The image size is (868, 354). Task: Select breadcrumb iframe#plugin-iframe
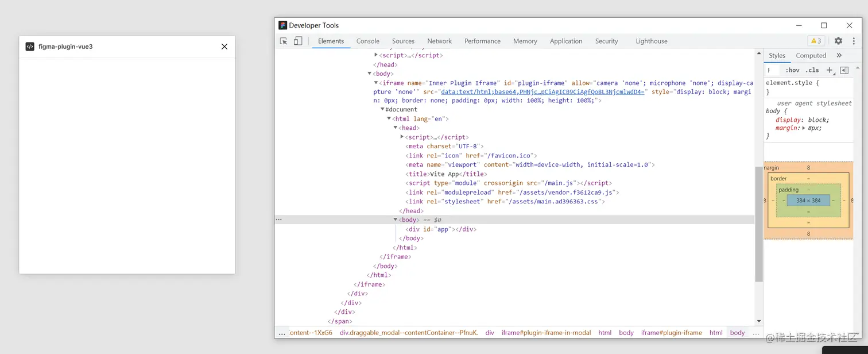[x=671, y=332]
